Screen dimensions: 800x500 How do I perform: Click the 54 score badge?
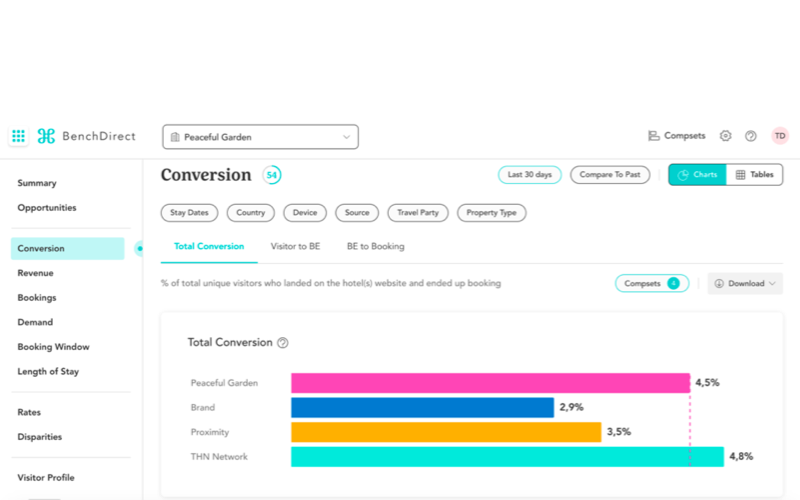(x=272, y=175)
